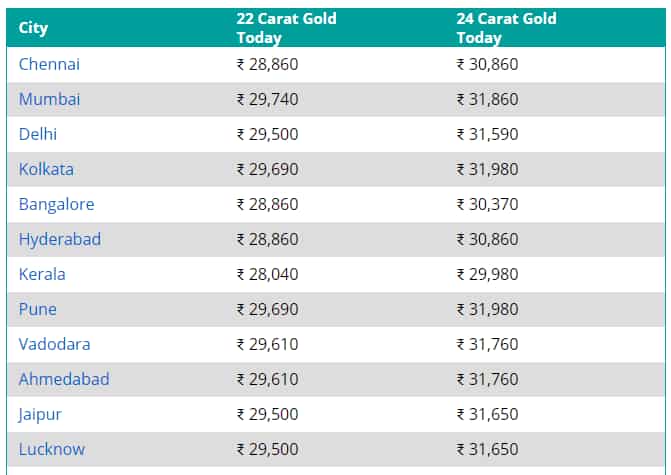Click the 22 Carat Gold Today header

[x=286, y=28]
